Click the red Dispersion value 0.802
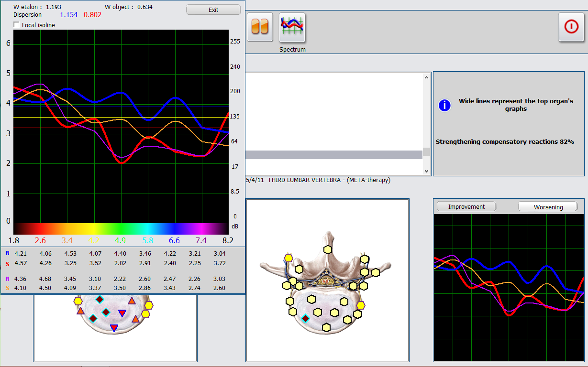Viewport: 588px width, 367px height. (92, 15)
